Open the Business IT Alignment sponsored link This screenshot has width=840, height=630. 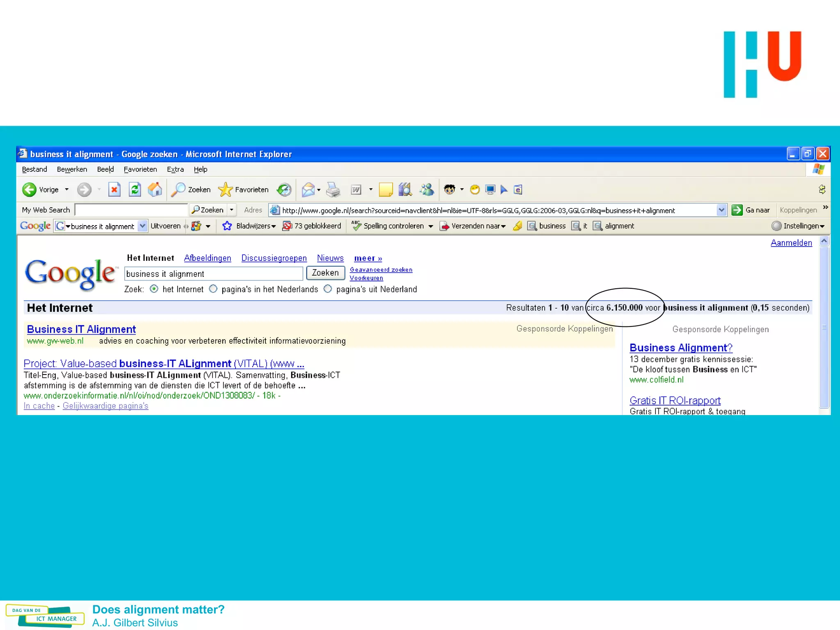(81, 329)
